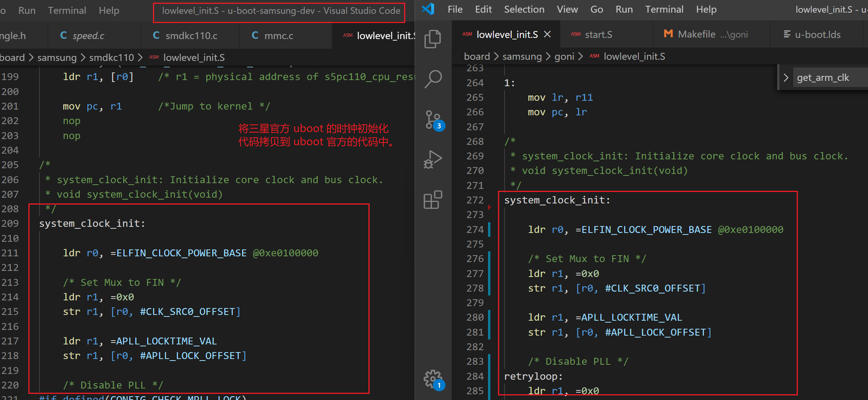Open the board breadcrumb in the left window
The height and width of the screenshot is (400, 868).
click(x=12, y=57)
